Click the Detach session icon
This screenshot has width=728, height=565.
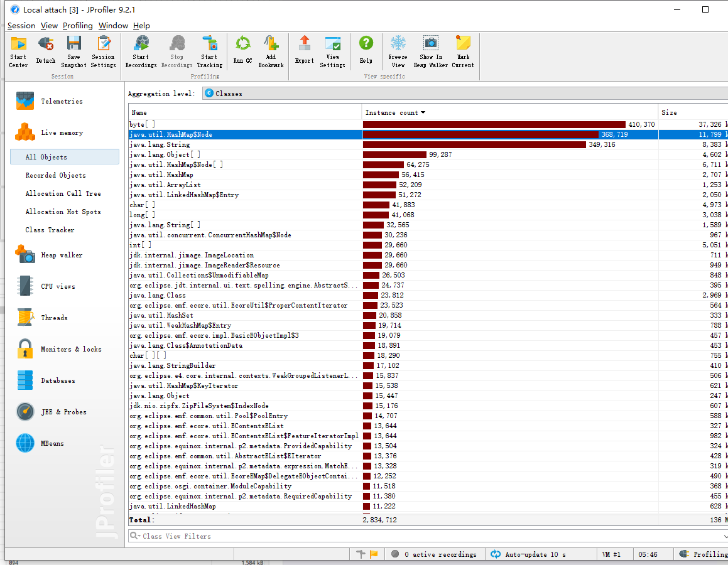pyautogui.click(x=45, y=50)
